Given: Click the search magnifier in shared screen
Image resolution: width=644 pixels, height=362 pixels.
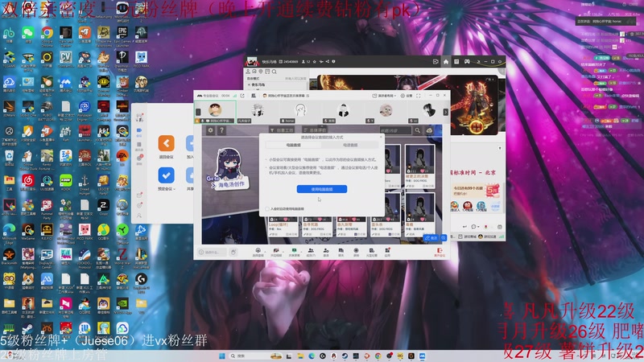Looking at the screenshot, I should (417, 130).
